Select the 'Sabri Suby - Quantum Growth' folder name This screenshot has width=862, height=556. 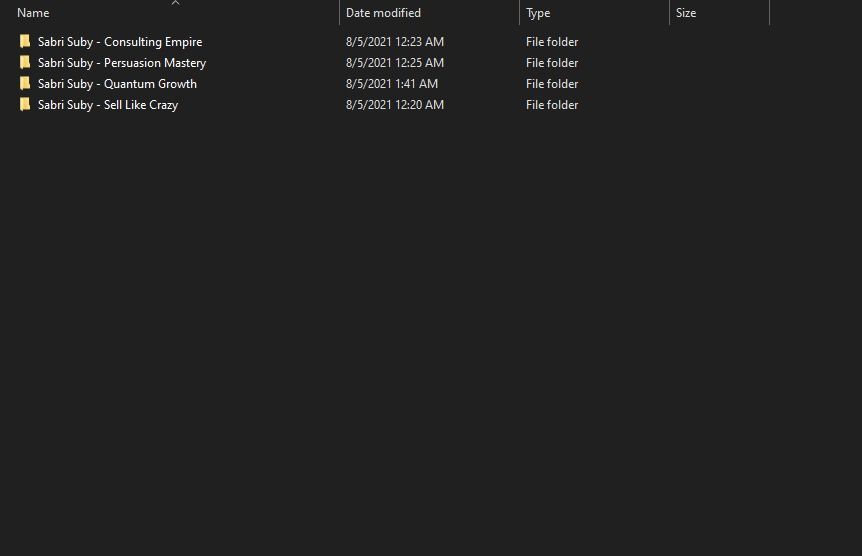click(x=117, y=84)
